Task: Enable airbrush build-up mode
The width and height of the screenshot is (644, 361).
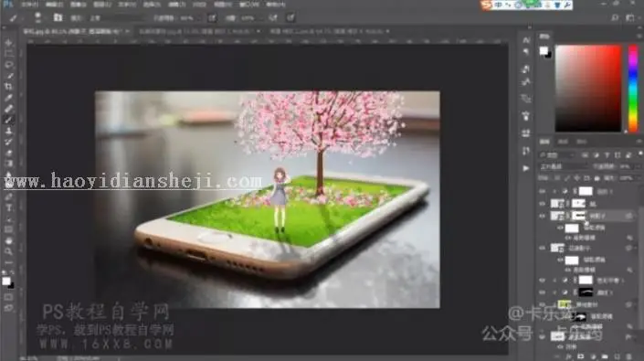Action: click(x=273, y=17)
